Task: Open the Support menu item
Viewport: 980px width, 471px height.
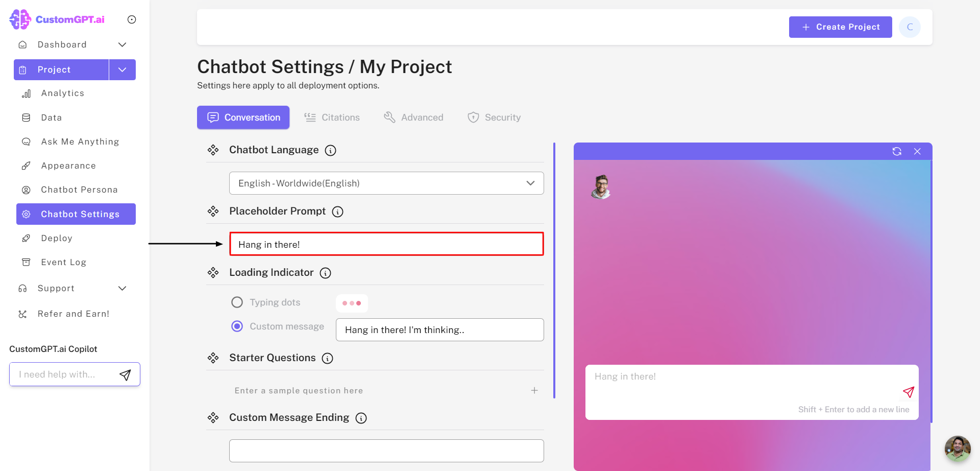Action: (x=56, y=288)
